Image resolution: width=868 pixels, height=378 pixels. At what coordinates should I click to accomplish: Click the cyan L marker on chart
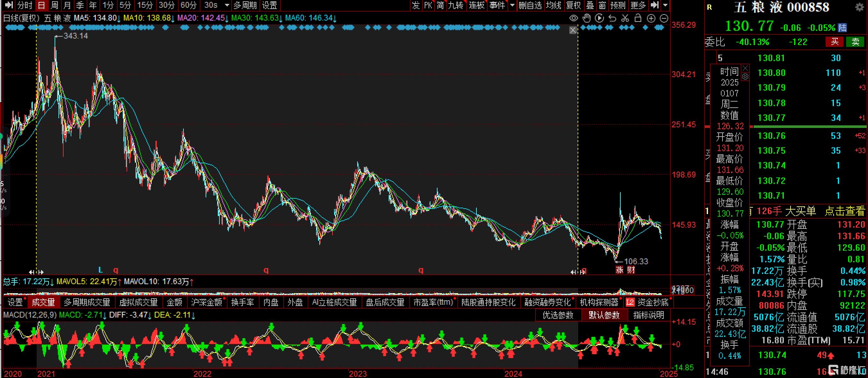(101, 270)
